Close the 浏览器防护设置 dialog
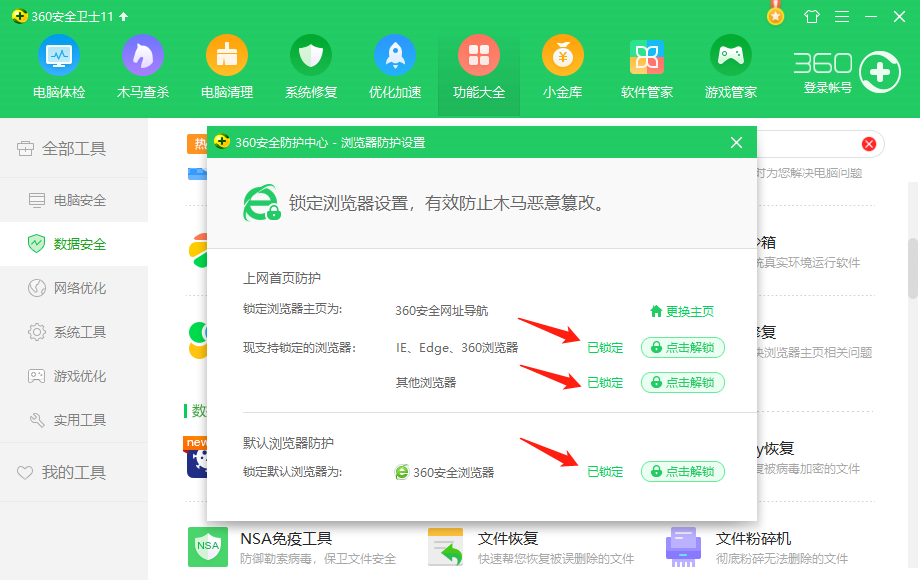Viewport: 920px width, 580px height. pyautogui.click(x=737, y=143)
